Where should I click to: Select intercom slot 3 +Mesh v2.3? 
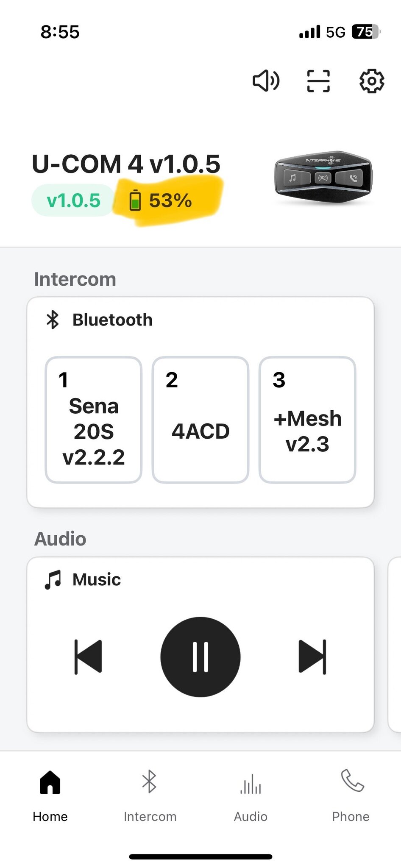click(307, 420)
